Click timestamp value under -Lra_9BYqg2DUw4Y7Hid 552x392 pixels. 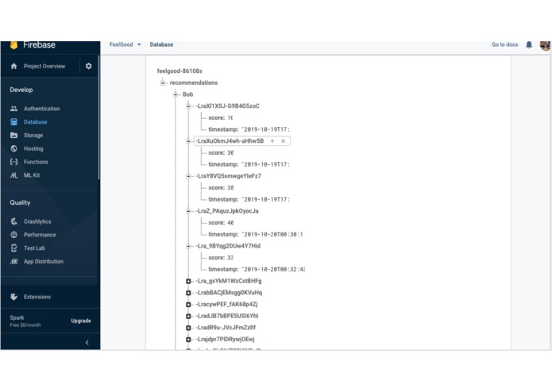coord(273,269)
